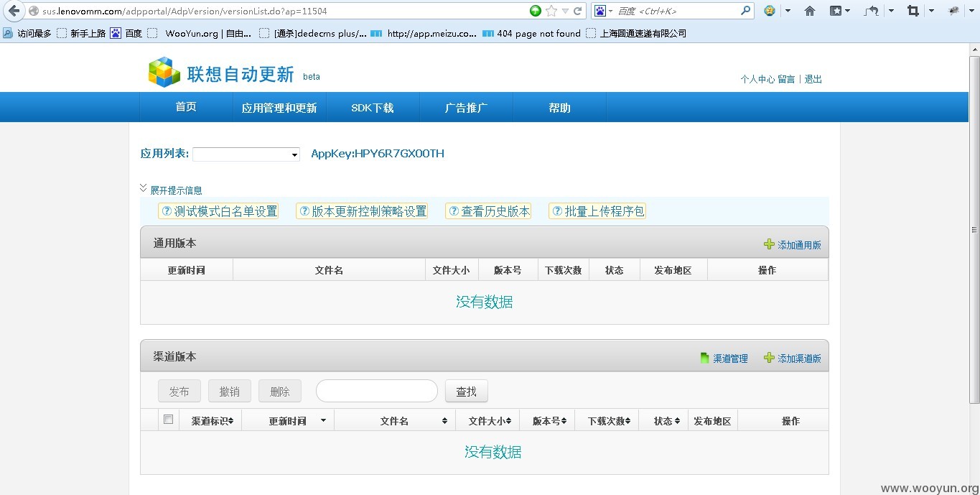Sort channel table by 状态 column

[665, 421]
